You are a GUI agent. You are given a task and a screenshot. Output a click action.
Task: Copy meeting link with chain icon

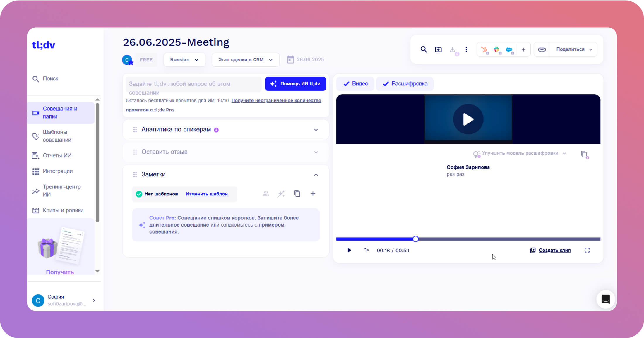click(542, 49)
